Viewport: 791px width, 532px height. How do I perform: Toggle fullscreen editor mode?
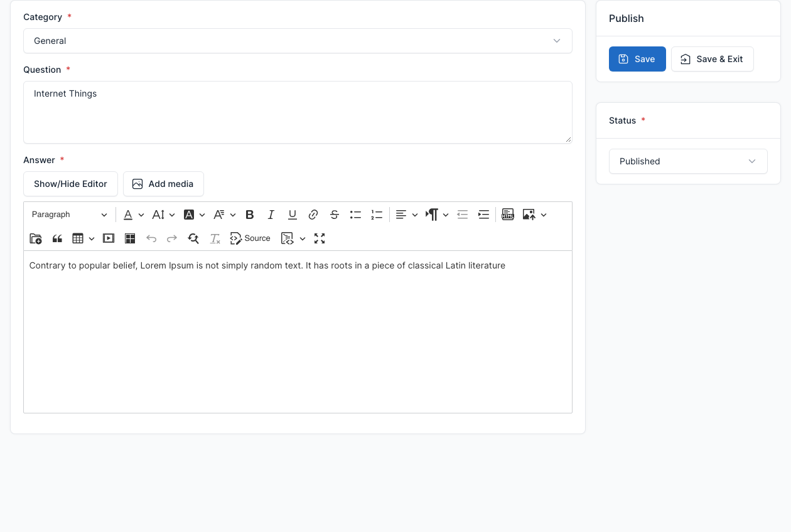pyautogui.click(x=320, y=238)
